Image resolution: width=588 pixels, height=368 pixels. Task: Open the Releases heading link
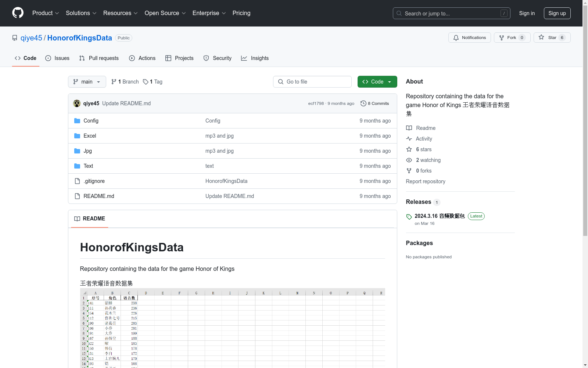pyautogui.click(x=419, y=202)
